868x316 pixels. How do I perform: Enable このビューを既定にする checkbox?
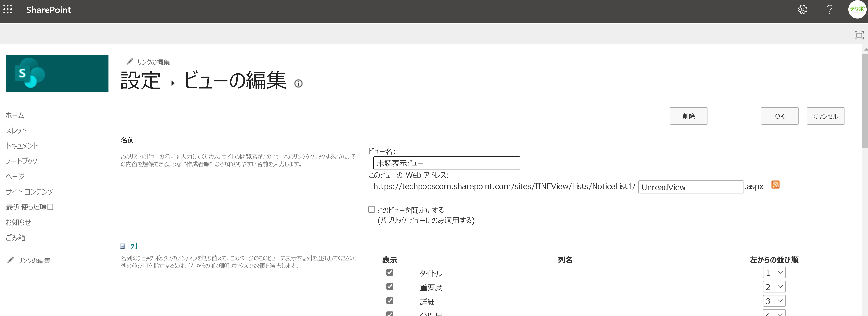371,209
